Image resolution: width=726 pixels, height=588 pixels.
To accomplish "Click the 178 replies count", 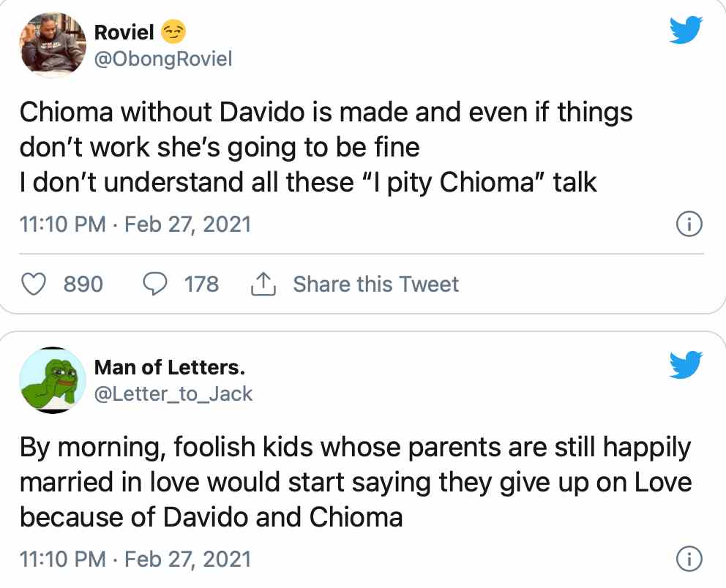I will point(201,284).
